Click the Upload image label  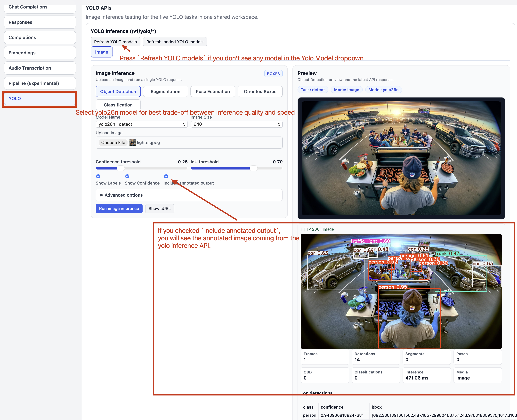109,133
